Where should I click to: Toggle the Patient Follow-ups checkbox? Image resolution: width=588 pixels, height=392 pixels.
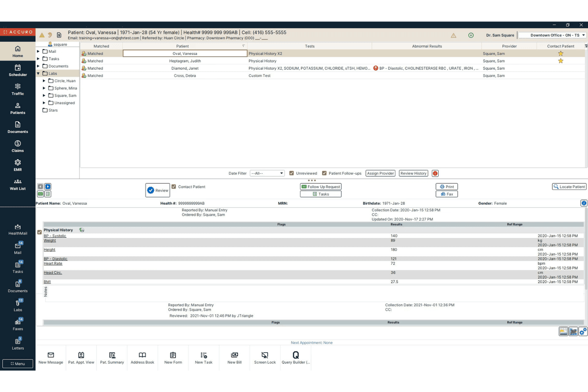coord(324,173)
